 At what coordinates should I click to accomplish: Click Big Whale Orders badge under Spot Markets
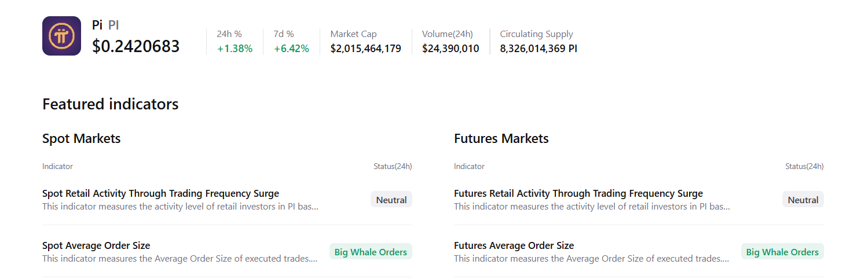click(371, 252)
